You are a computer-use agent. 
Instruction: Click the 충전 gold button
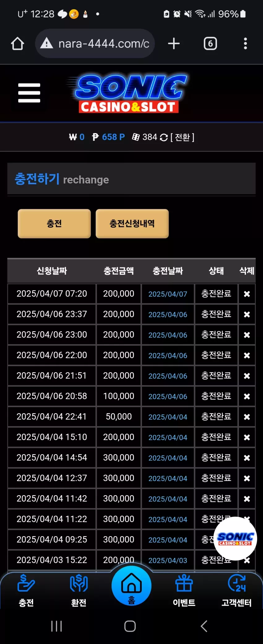pyautogui.click(x=54, y=223)
